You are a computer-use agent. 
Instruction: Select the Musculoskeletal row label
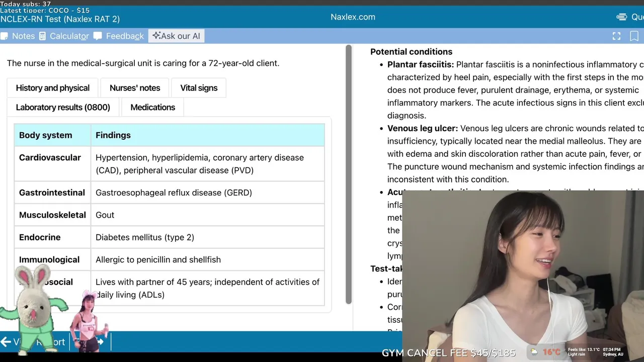point(52,215)
